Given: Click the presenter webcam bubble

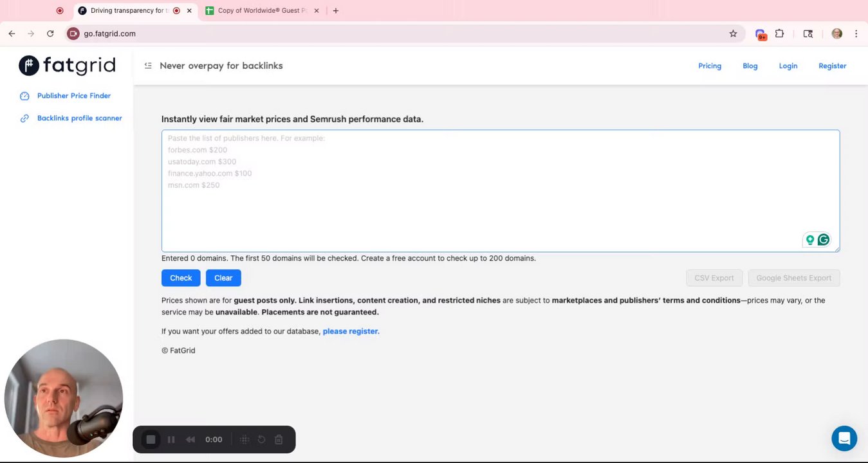Looking at the screenshot, I should point(63,399).
